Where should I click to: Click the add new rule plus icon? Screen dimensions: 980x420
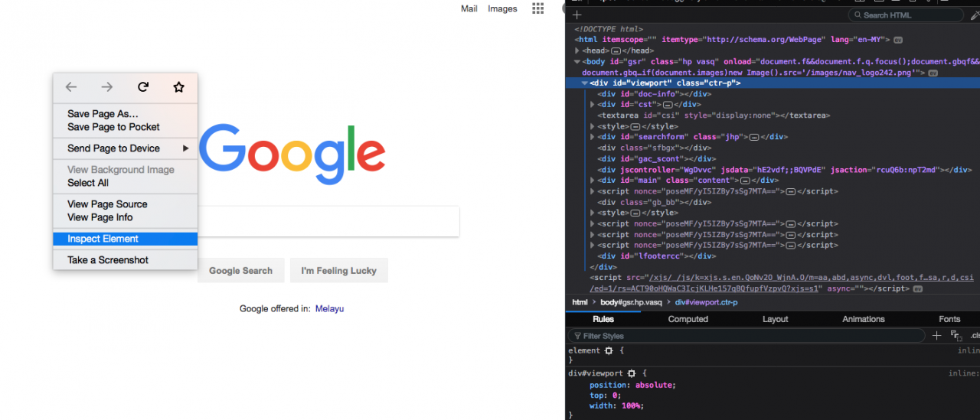936,336
